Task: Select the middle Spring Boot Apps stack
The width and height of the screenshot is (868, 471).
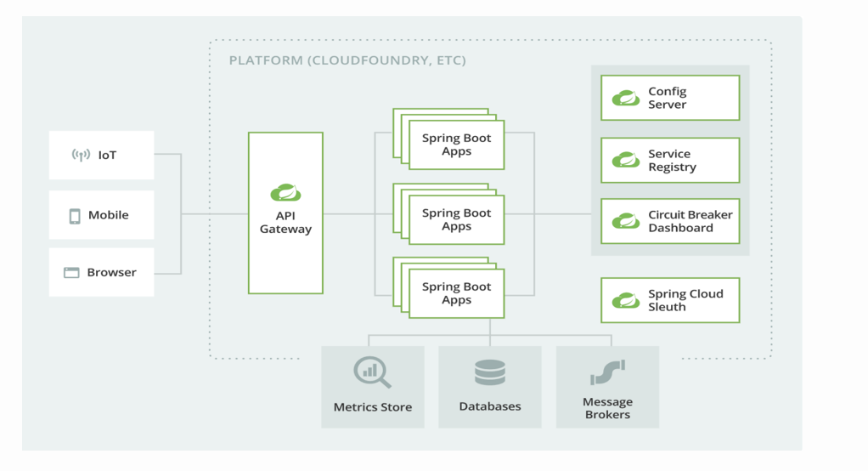Action: (x=449, y=214)
